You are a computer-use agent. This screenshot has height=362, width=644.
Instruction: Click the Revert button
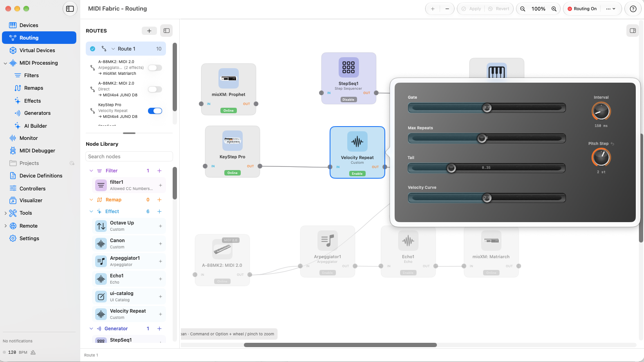coord(499,9)
